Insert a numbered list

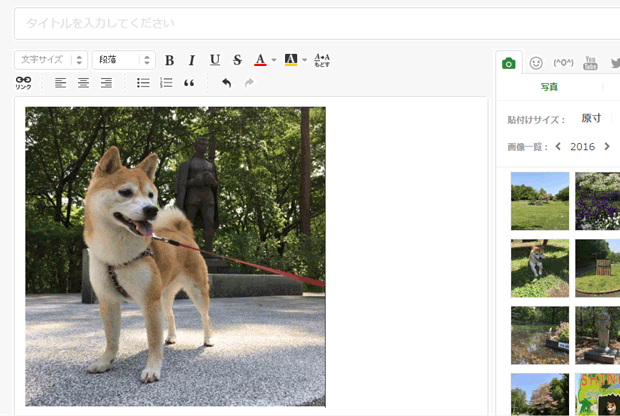(x=166, y=83)
